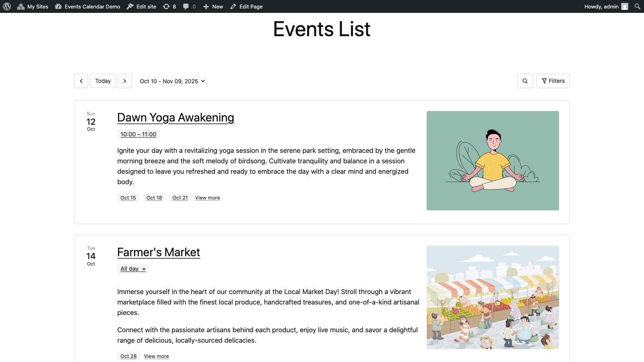Click the admin bar search icon
The width and height of the screenshot is (644, 362).
click(637, 6)
